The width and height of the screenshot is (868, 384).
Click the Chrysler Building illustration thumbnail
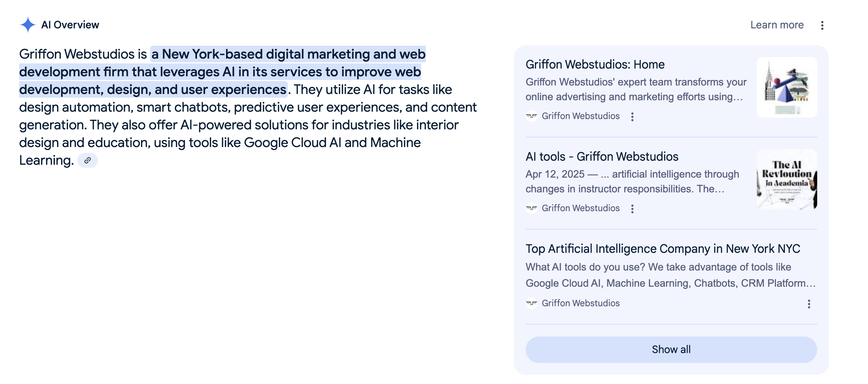tap(787, 87)
